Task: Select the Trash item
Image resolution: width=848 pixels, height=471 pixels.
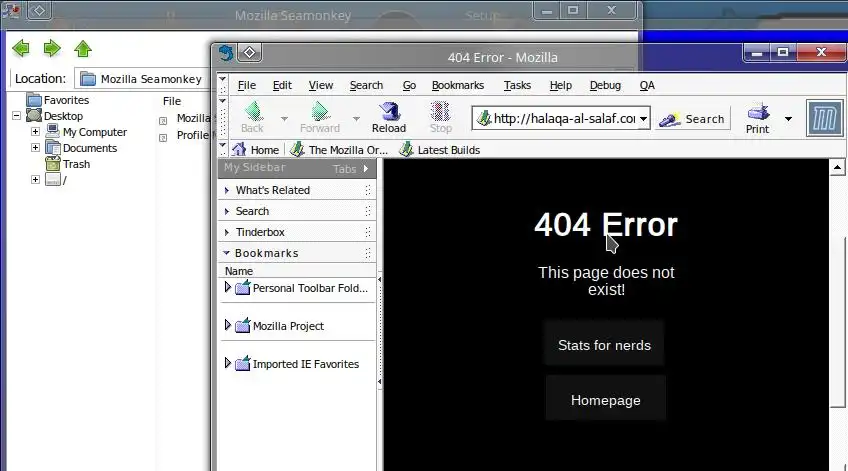Action: click(76, 164)
